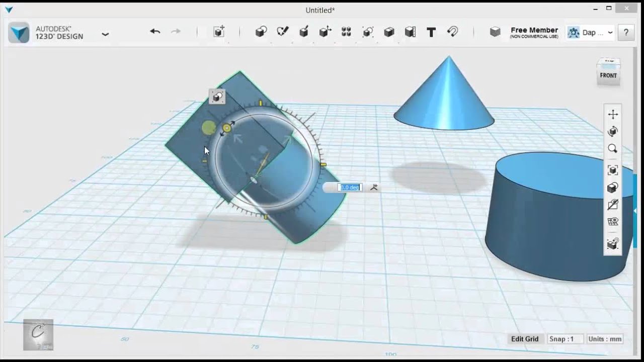Open the Primitives menu
Screen dimensions: 644x362
[x=261, y=32]
